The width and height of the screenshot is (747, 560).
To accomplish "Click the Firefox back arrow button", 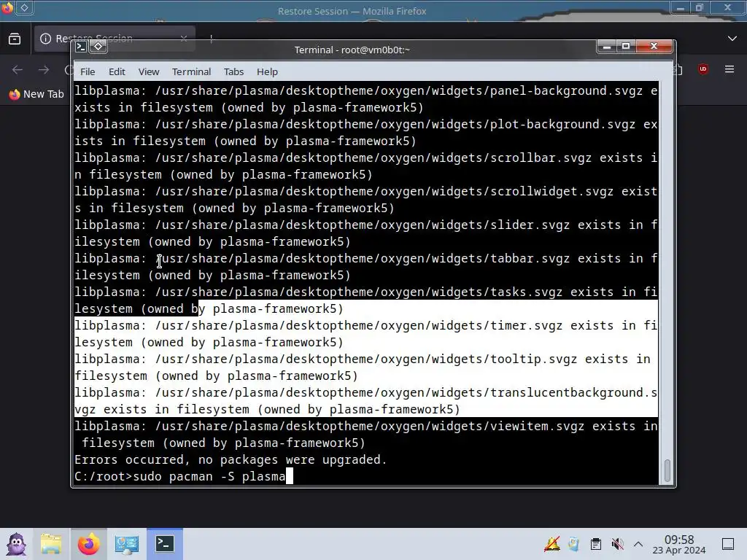I will coord(18,70).
